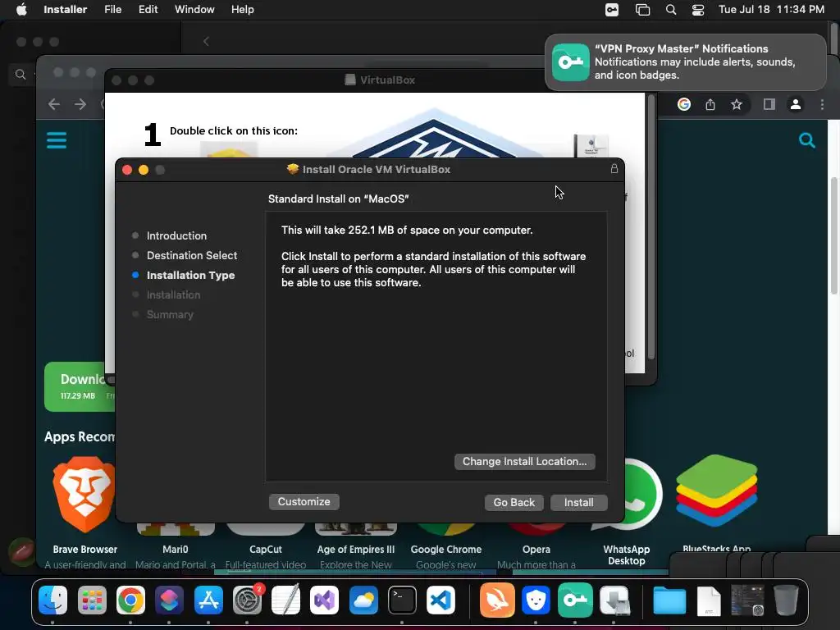Click the back chevron in rear window
Viewport: 840px width, 630px height.
(x=206, y=41)
